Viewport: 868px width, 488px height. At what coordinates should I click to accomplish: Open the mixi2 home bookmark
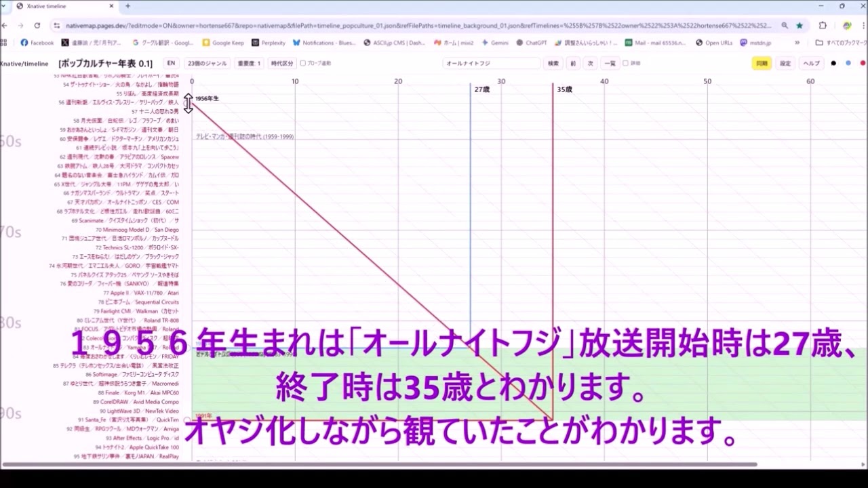[x=454, y=42]
